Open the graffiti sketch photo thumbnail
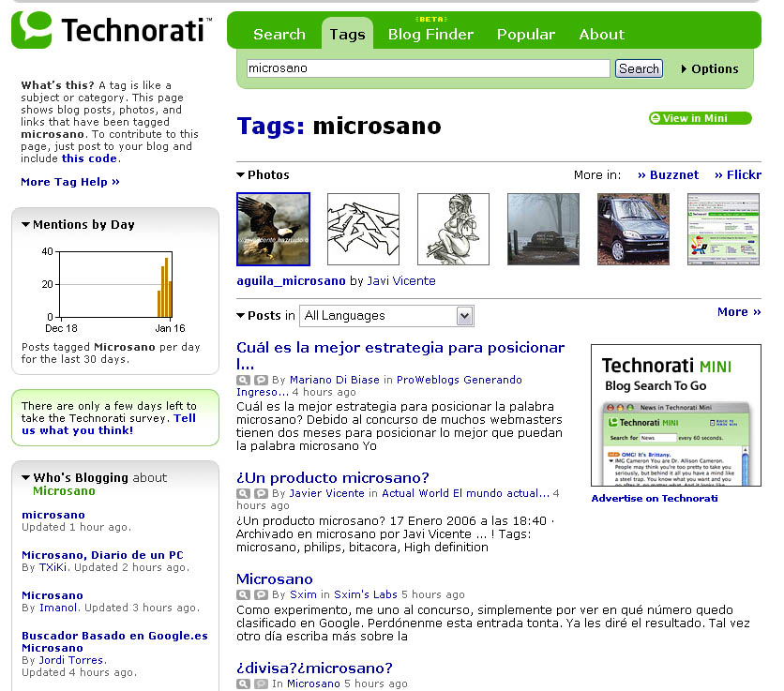 (x=364, y=229)
